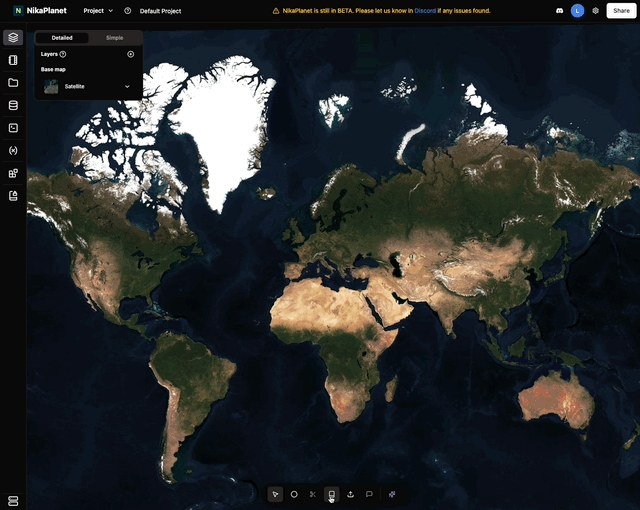Viewport: 640px width, 510px height.
Task: Click the sparkle AI icon in bottom toolbar
Action: (392, 494)
